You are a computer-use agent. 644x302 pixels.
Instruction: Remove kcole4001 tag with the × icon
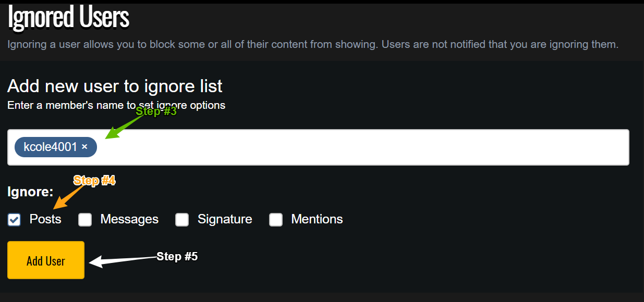[x=84, y=147]
